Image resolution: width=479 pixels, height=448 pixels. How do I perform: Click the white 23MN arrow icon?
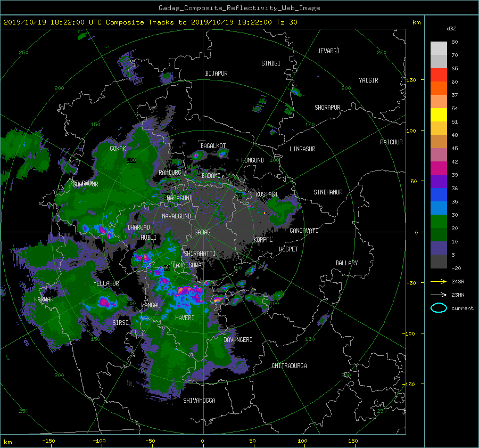(439, 295)
